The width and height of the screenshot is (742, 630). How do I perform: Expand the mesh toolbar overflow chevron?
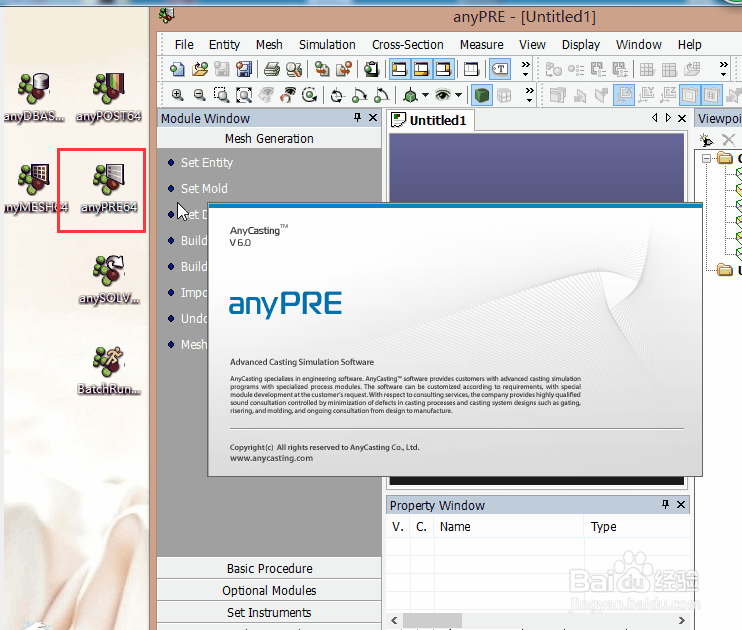coord(724,69)
